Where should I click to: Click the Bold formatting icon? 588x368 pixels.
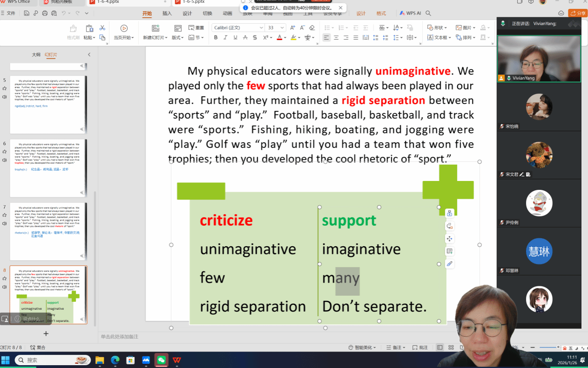216,38
